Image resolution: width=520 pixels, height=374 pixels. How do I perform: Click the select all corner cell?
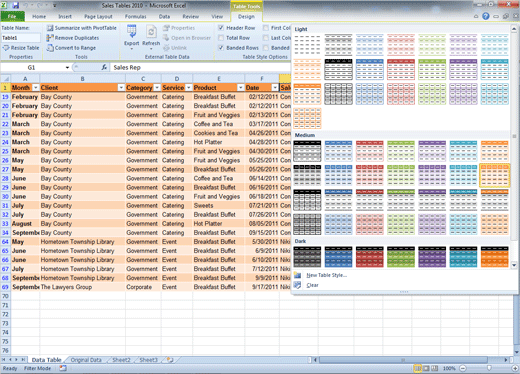(x=5, y=79)
